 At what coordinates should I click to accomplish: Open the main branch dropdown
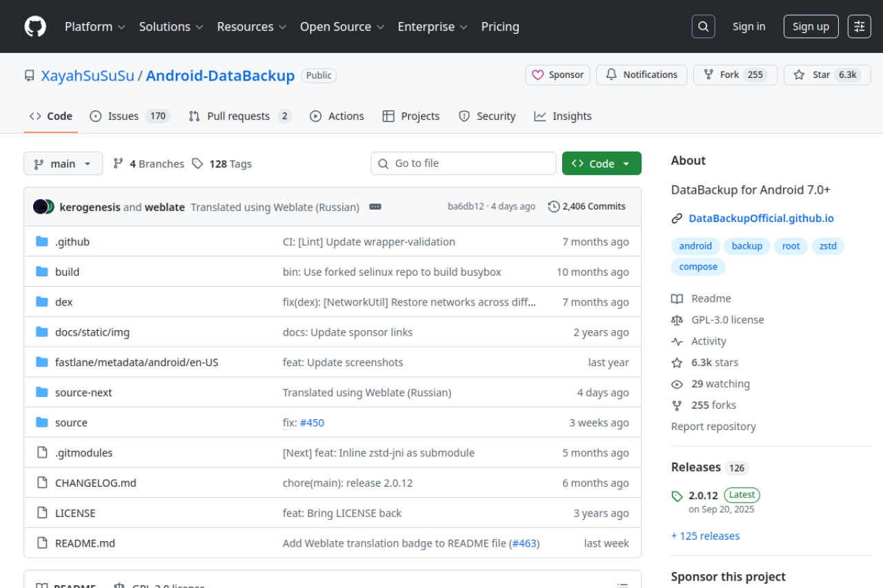pos(63,163)
